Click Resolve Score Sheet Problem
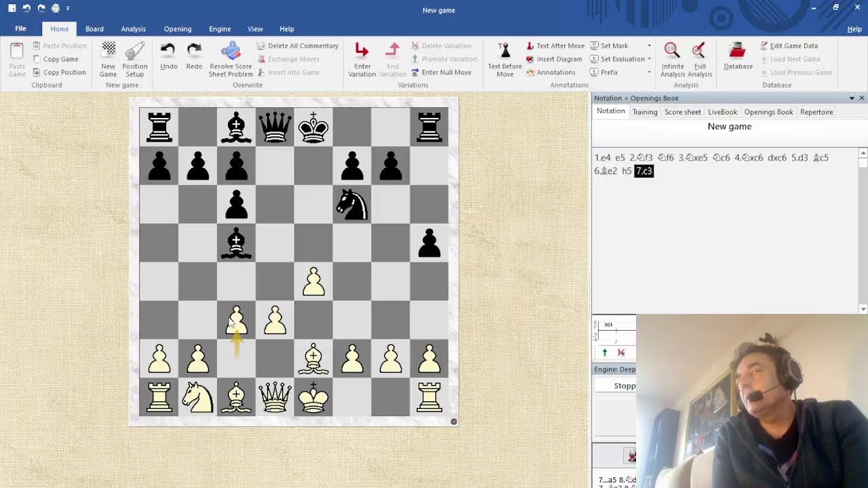This screenshot has height=488, width=868. (x=231, y=59)
